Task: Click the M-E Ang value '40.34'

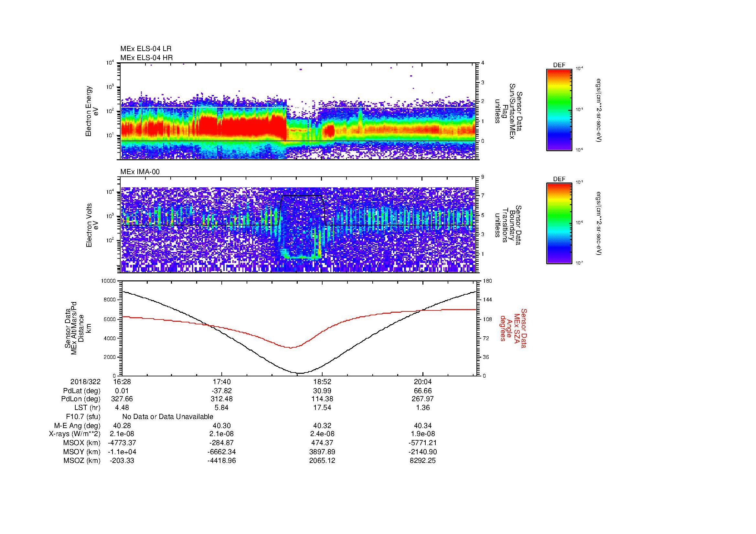Action: (423, 426)
